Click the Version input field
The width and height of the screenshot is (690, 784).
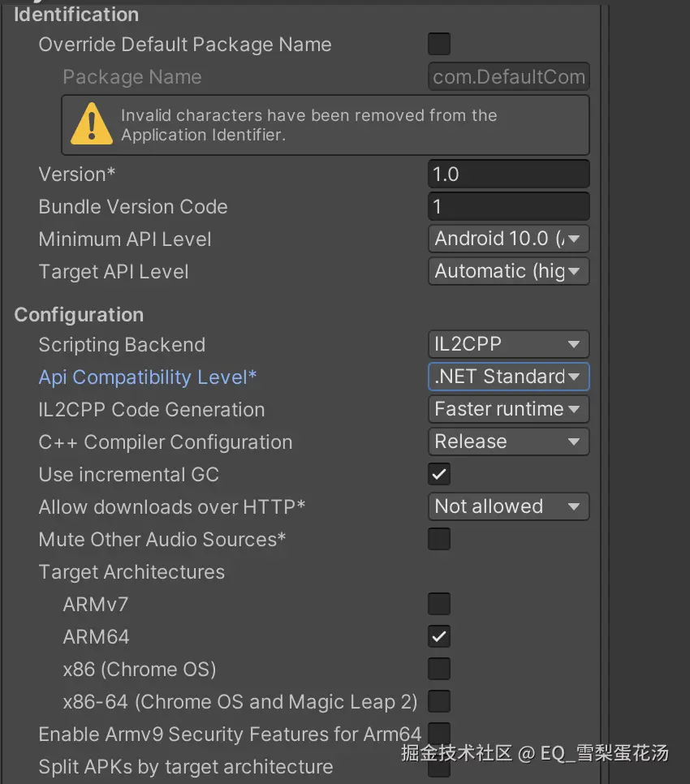pyautogui.click(x=508, y=174)
